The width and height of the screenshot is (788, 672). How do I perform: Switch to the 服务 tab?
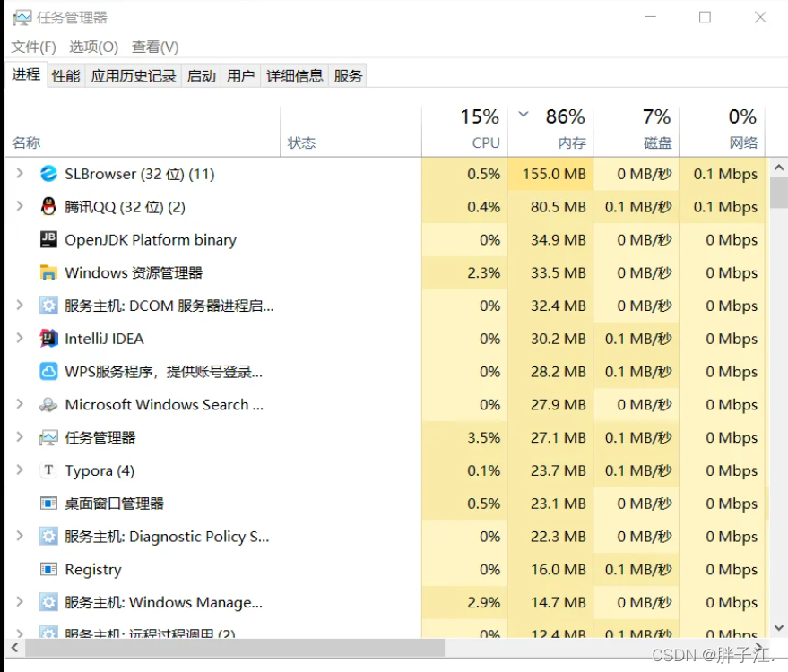click(x=348, y=76)
